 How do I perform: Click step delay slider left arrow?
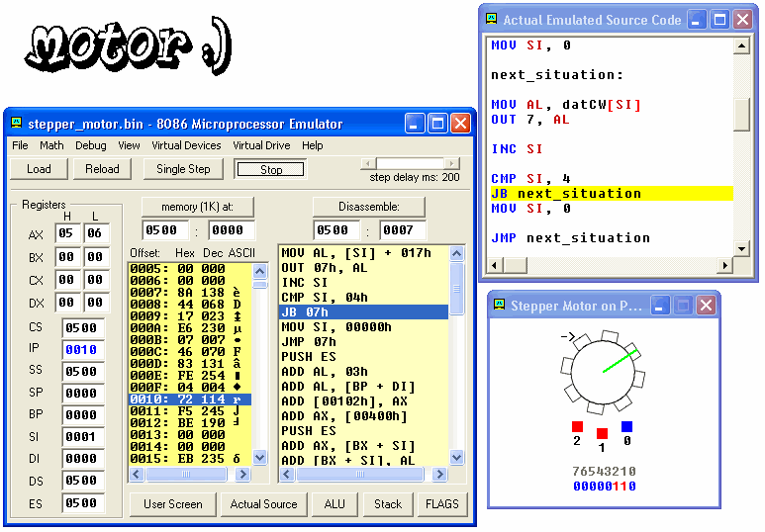pyautogui.click(x=368, y=163)
